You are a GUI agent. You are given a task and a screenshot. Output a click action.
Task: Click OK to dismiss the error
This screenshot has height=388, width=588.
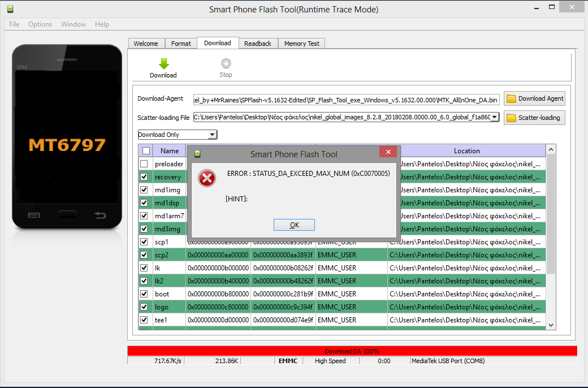coord(294,225)
